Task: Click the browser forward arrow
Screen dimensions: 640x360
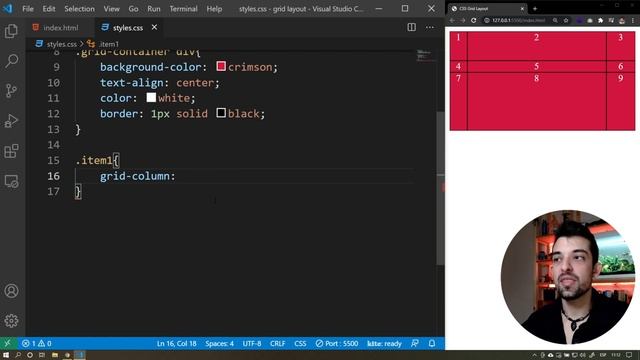Action: [462, 20]
